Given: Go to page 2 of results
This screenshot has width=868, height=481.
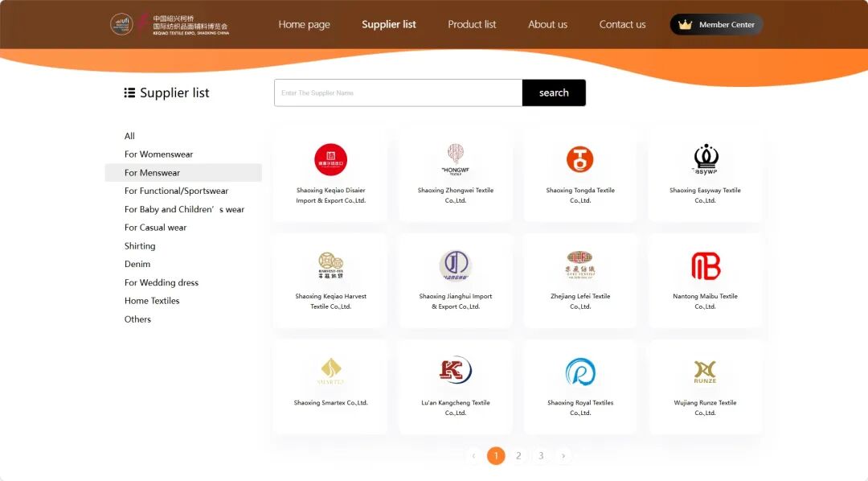Looking at the screenshot, I should [x=518, y=455].
